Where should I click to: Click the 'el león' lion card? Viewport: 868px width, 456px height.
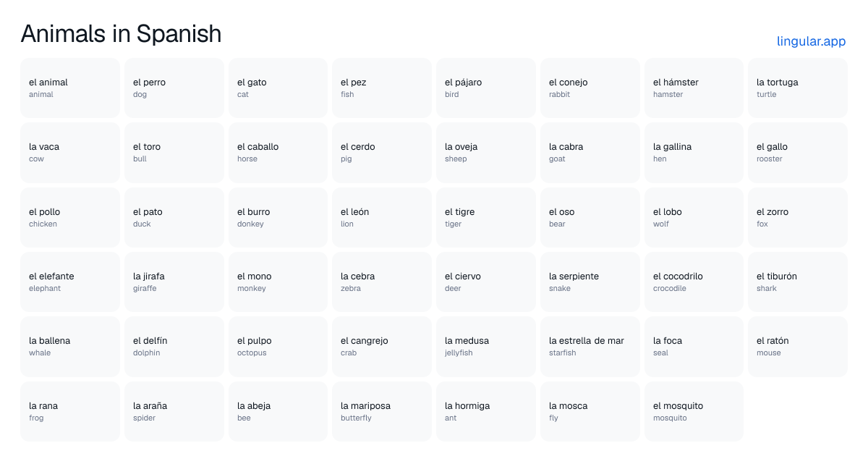click(x=382, y=217)
